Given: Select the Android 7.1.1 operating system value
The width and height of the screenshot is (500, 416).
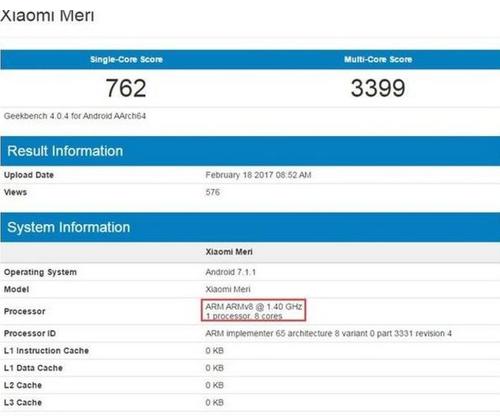Looking at the screenshot, I should 231,272.
